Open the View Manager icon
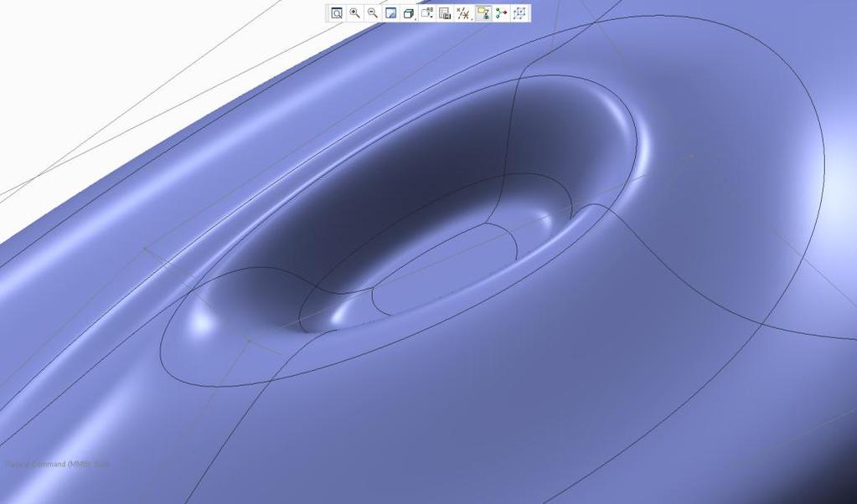The image size is (857, 504). click(445, 13)
